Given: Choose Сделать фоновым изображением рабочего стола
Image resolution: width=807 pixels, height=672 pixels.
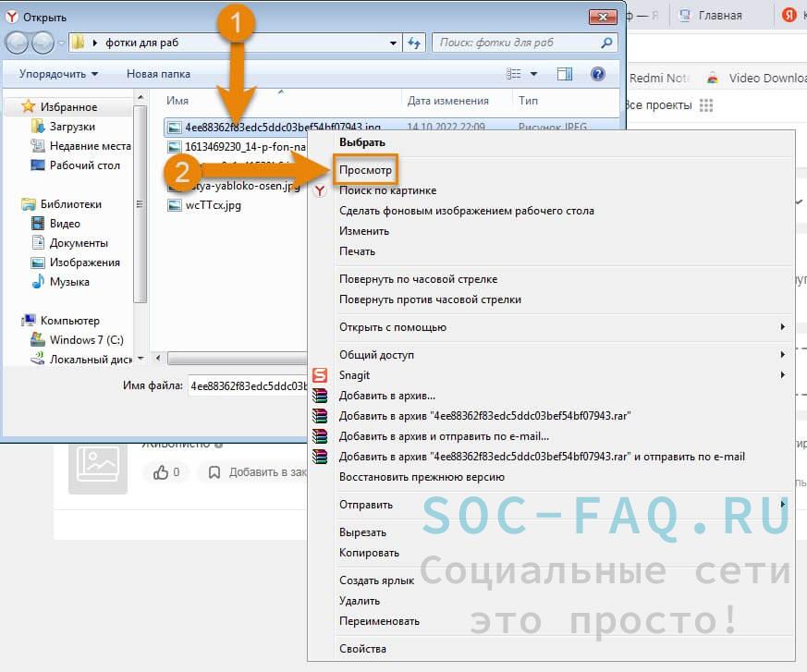Looking at the screenshot, I should [x=466, y=211].
